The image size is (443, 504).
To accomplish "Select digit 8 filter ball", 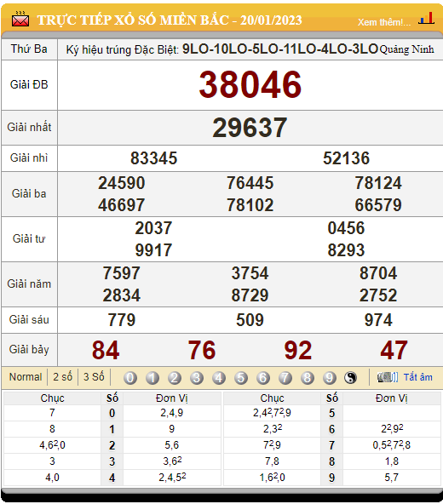I will click(x=308, y=378).
